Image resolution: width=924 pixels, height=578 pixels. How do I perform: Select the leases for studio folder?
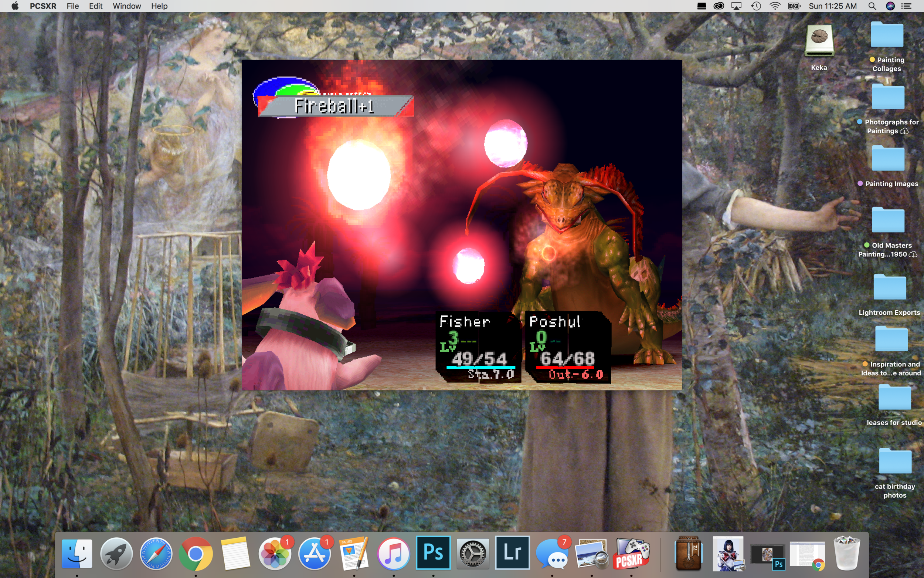click(894, 398)
